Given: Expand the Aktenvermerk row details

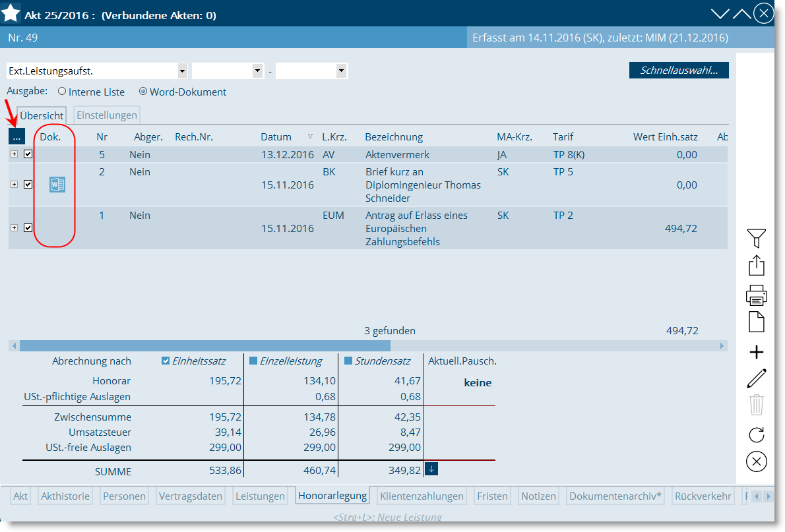Looking at the screenshot, I should pyautogui.click(x=15, y=154).
